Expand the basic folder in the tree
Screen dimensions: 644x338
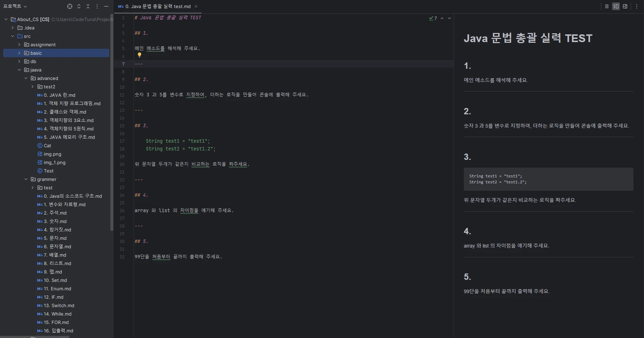coord(19,53)
